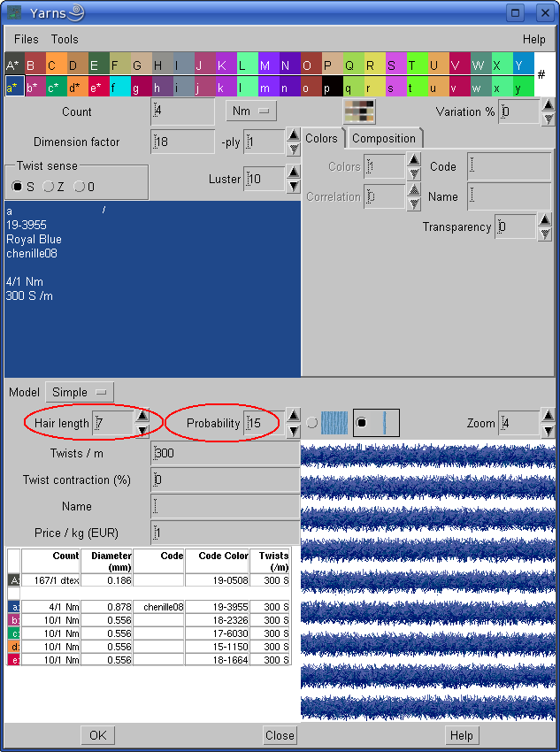Increase Hair length with up arrow
560x752 pixels.
point(142,416)
